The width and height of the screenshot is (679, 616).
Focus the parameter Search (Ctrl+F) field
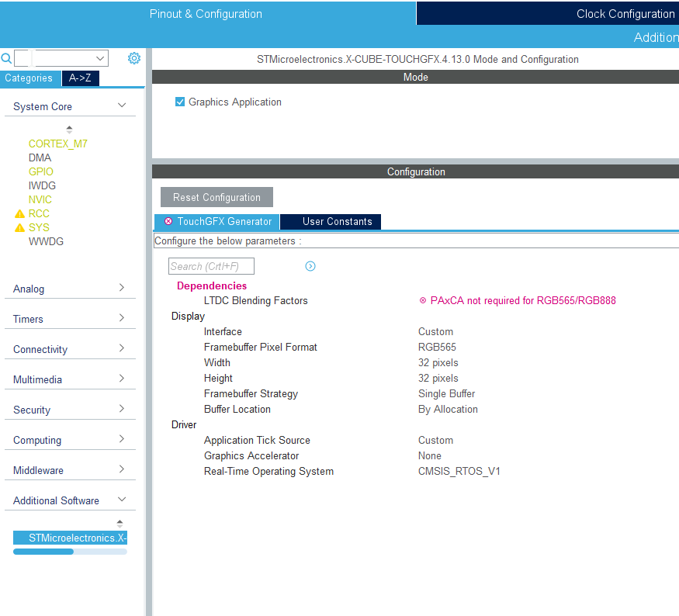[211, 266]
